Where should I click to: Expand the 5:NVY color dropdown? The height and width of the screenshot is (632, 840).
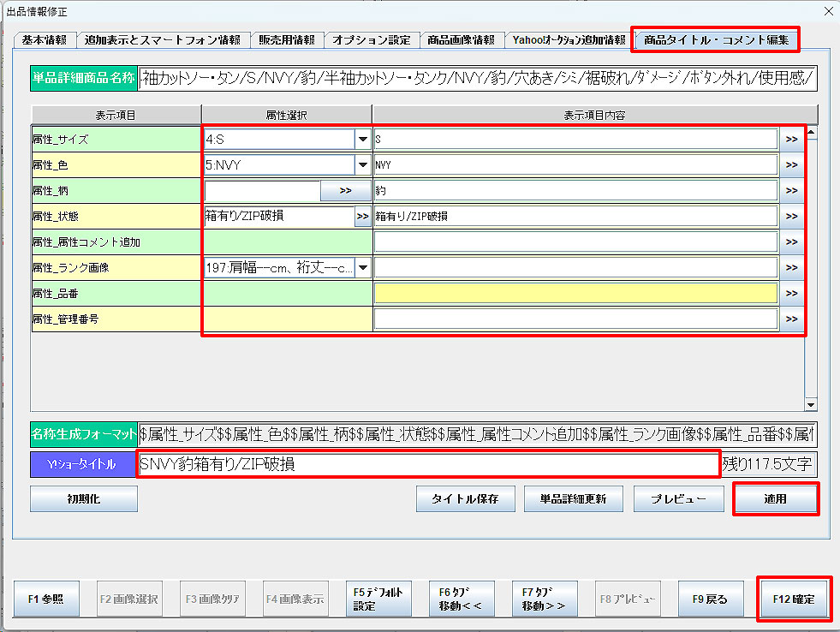point(362,164)
